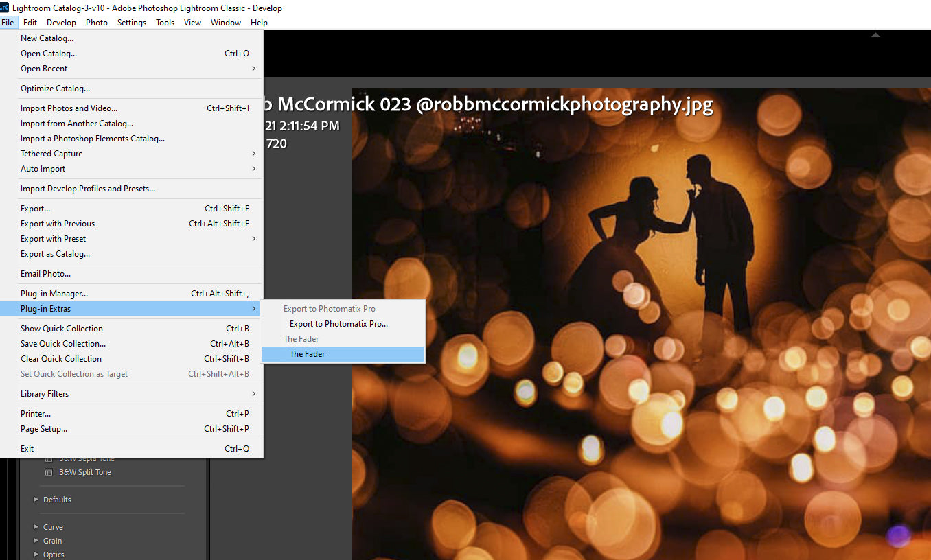Select Show Quick Collection
The height and width of the screenshot is (560, 931).
tap(131, 329)
